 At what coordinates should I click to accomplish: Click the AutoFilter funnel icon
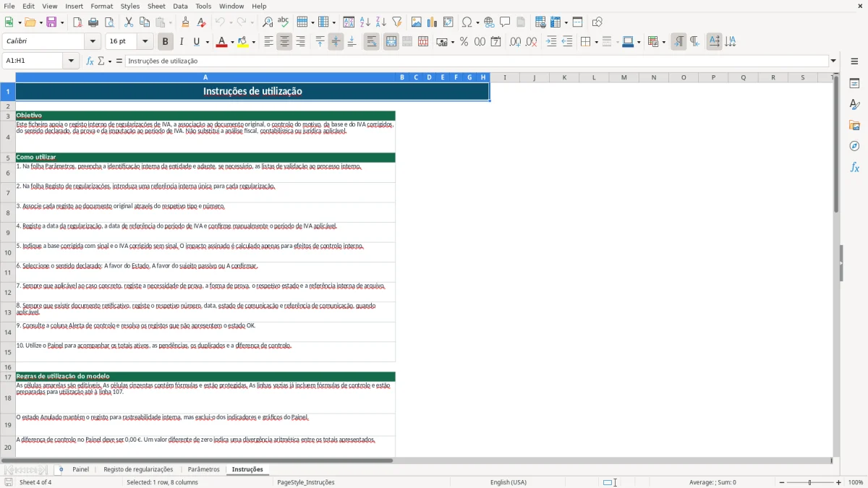pos(396,22)
